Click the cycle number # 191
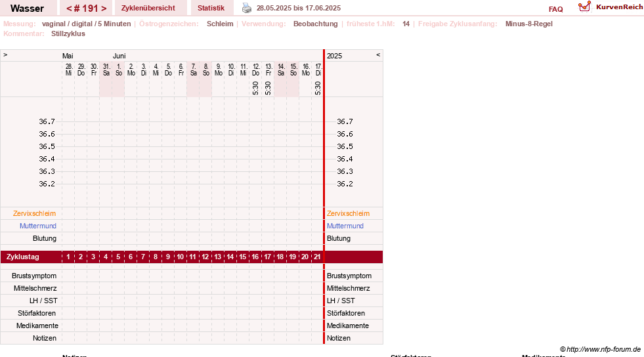The height and width of the screenshot is (357, 644). pyautogui.click(x=86, y=9)
